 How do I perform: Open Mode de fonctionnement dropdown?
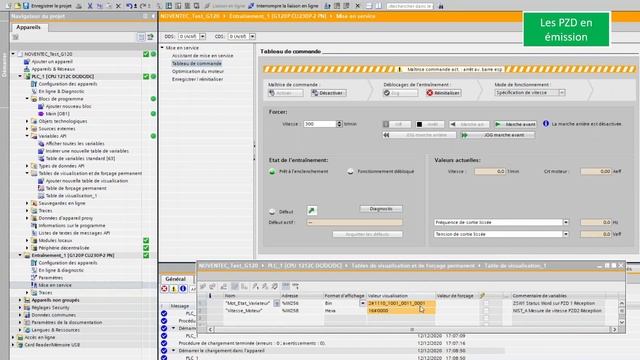click(x=562, y=93)
